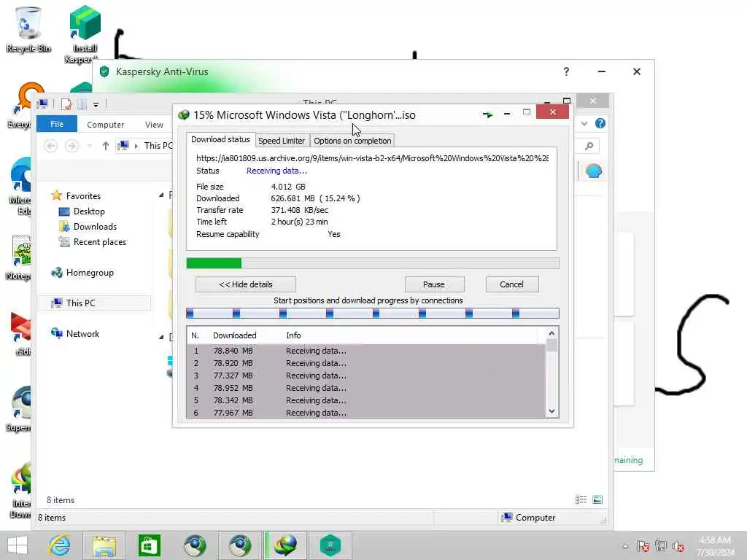Click the Hide details button
The width and height of the screenshot is (747, 560).
tap(246, 284)
